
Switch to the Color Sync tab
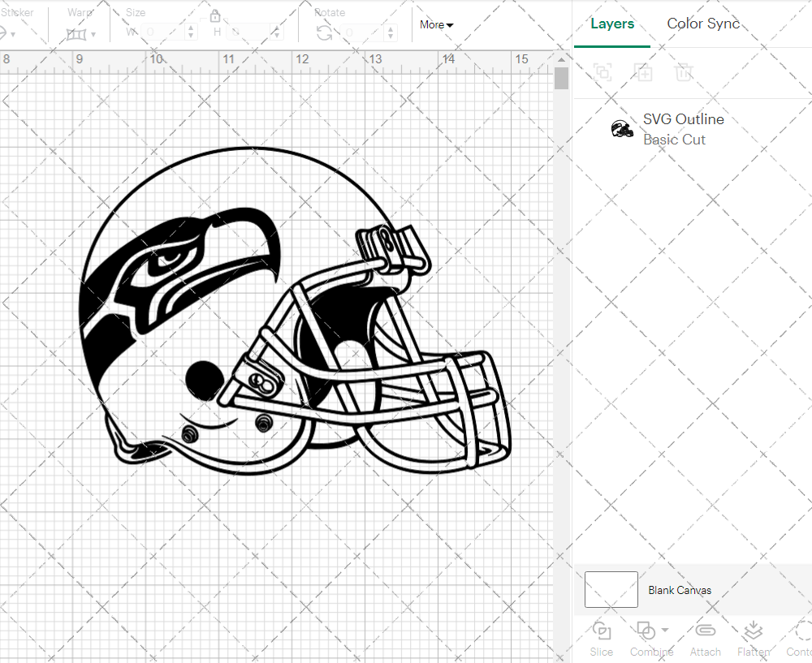click(x=703, y=24)
